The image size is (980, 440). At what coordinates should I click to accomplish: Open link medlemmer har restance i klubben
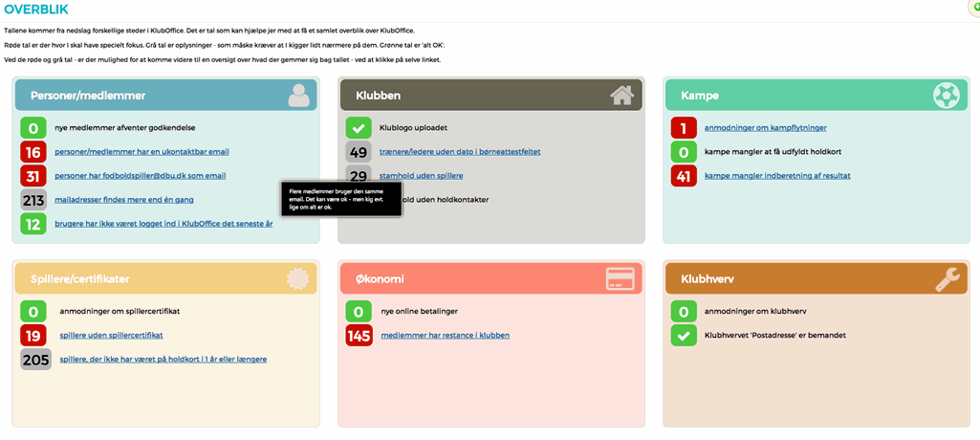tap(445, 335)
